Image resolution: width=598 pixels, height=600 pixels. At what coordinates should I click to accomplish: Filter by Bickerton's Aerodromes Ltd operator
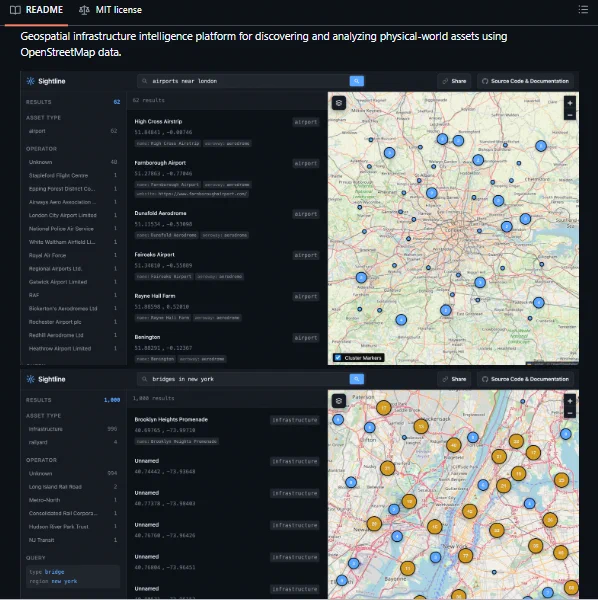click(73, 308)
